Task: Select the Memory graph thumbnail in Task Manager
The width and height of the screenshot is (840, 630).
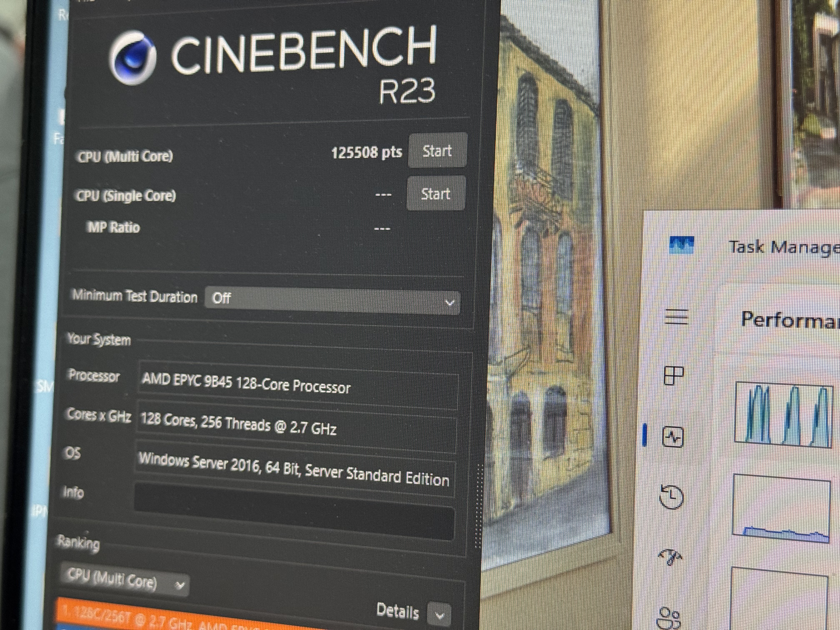Action: pyautogui.click(x=781, y=509)
